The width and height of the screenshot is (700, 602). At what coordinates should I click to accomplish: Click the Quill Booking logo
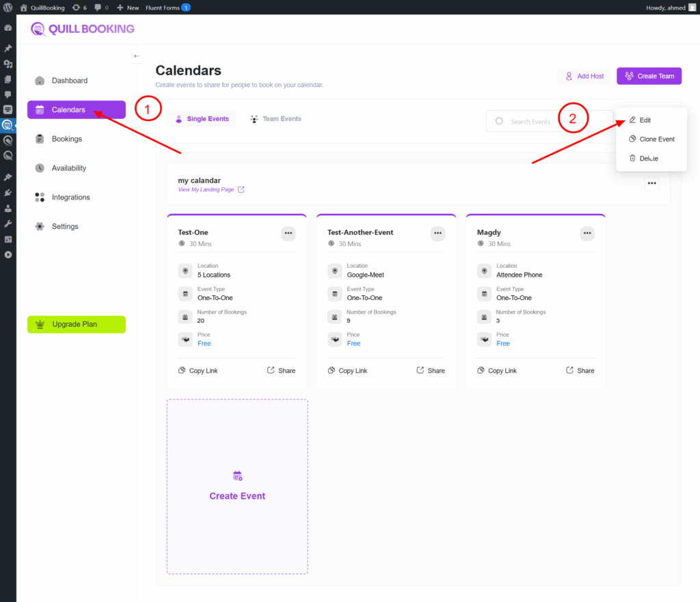83,29
